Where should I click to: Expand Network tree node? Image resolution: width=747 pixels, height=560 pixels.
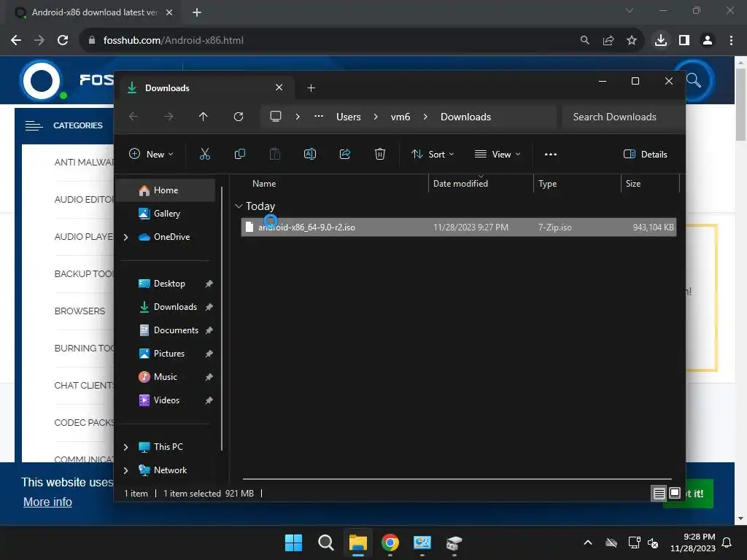coord(125,470)
